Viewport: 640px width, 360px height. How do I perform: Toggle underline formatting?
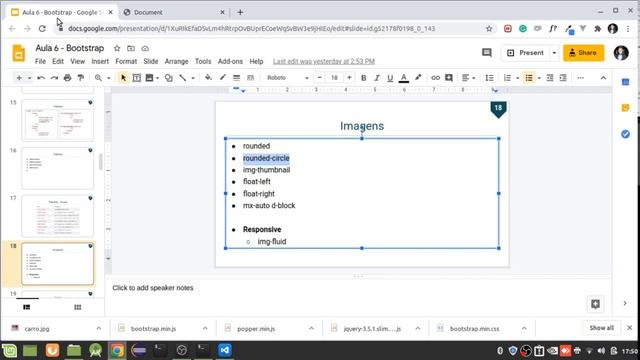[x=390, y=78]
